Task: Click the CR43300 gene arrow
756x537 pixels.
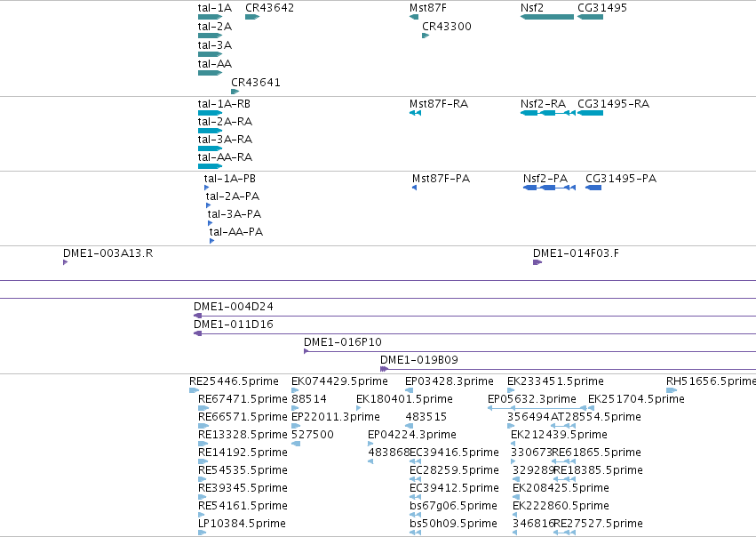Action: [426, 36]
